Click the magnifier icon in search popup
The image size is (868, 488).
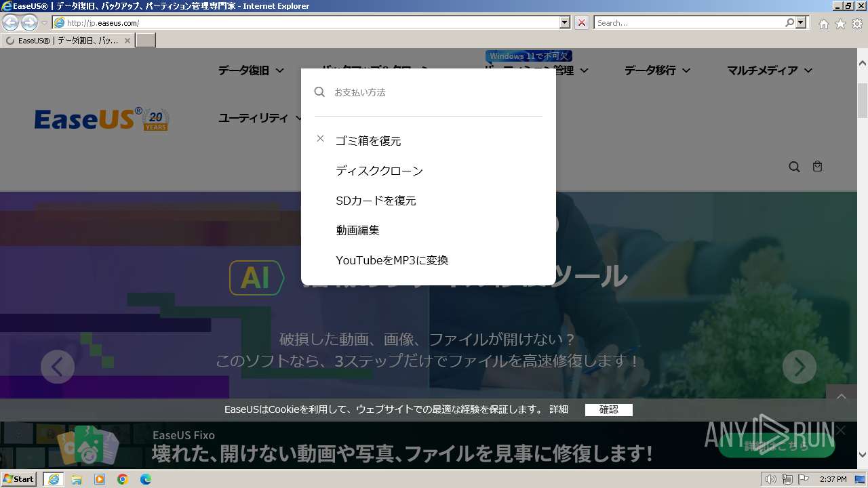click(x=319, y=91)
